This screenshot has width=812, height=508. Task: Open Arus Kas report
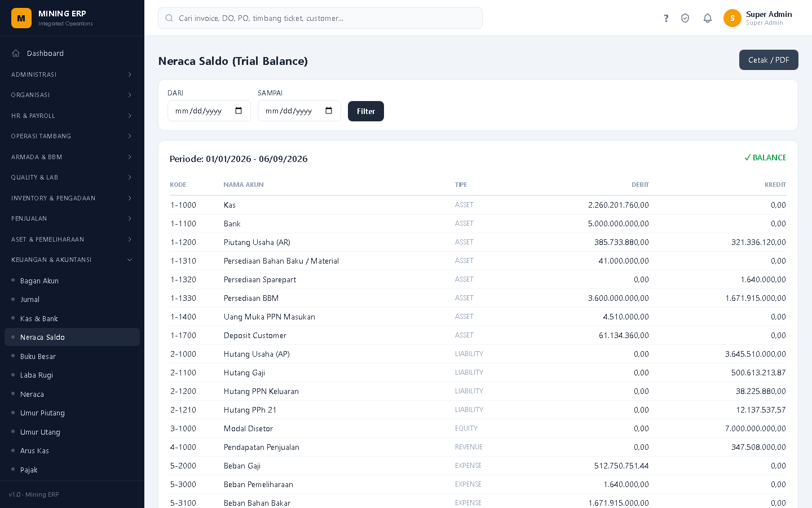pos(72,450)
